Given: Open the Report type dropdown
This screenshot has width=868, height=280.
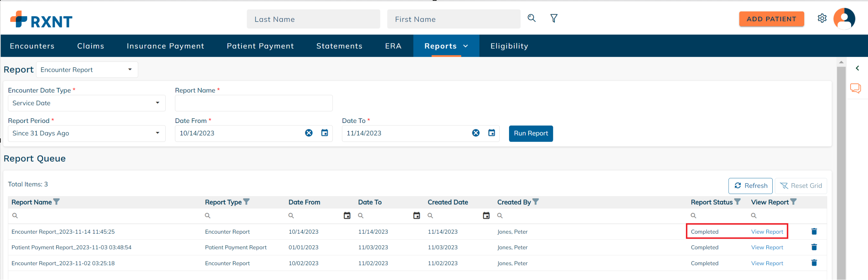Looking at the screenshot, I should tap(87, 70).
